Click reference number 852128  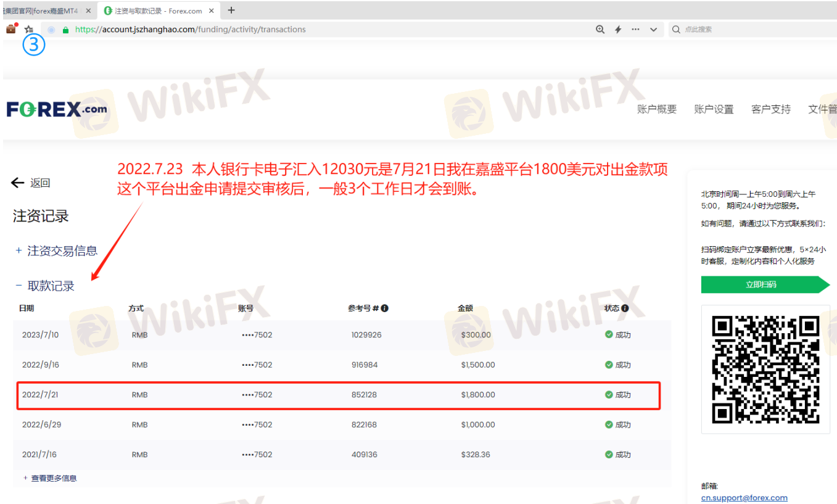[x=364, y=395]
